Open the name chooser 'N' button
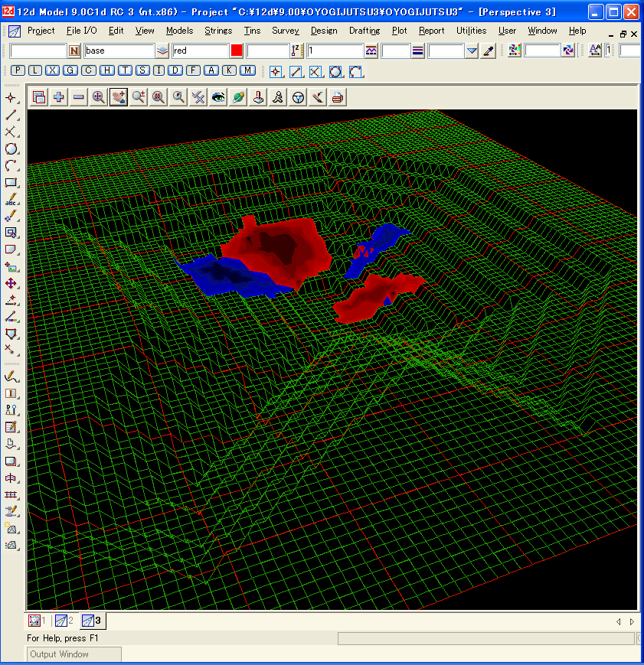This screenshot has width=644, height=665. pos(74,51)
